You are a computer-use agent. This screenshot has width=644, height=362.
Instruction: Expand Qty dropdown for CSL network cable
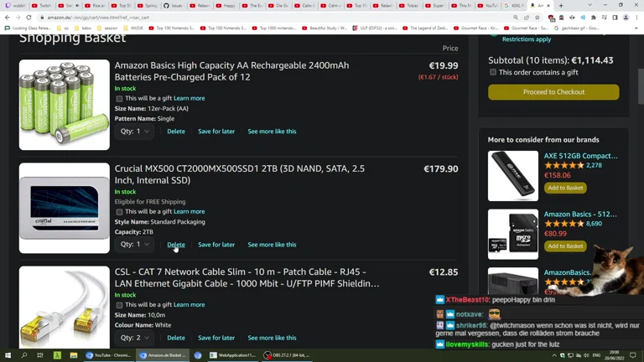(x=135, y=338)
